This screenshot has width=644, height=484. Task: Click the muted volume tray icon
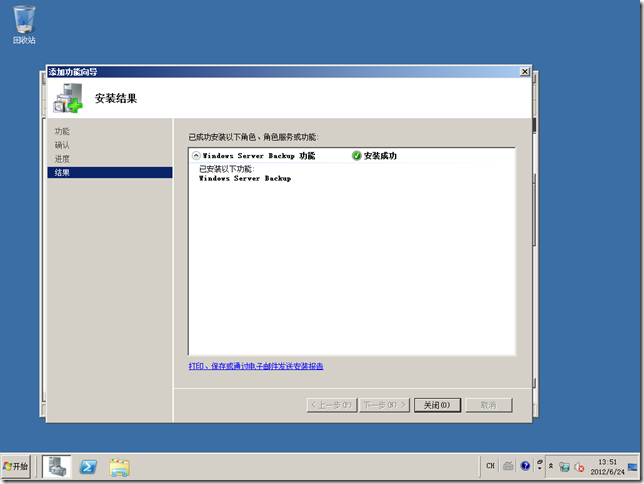pyautogui.click(x=579, y=467)
